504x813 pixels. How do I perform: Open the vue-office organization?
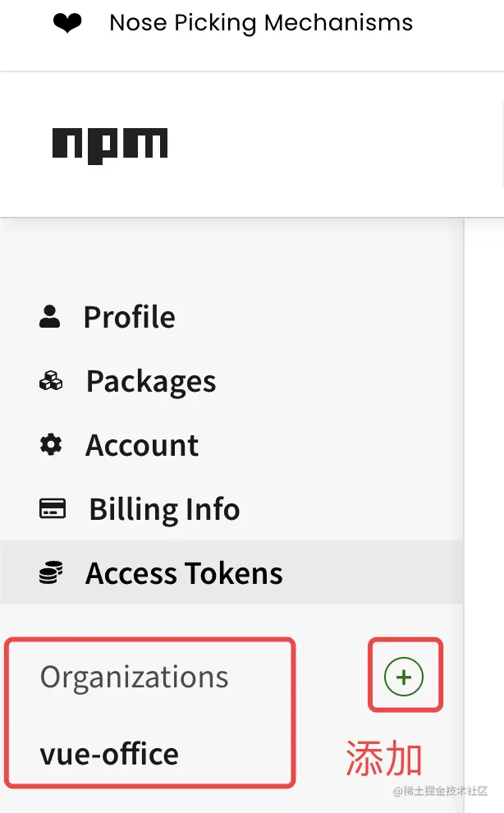click(109, 754)
